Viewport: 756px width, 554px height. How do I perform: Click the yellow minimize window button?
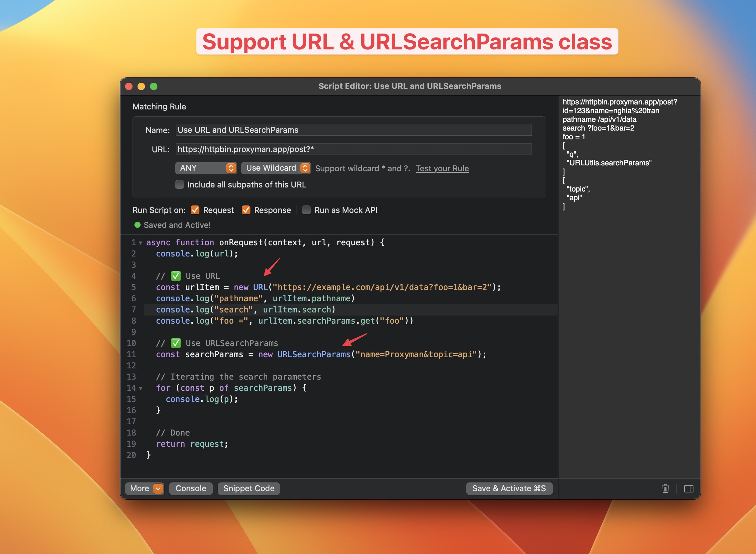coord(141,86)
